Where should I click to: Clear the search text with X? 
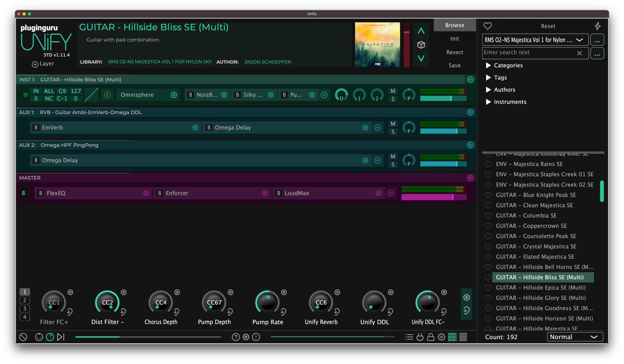click(x=579, y=53)
